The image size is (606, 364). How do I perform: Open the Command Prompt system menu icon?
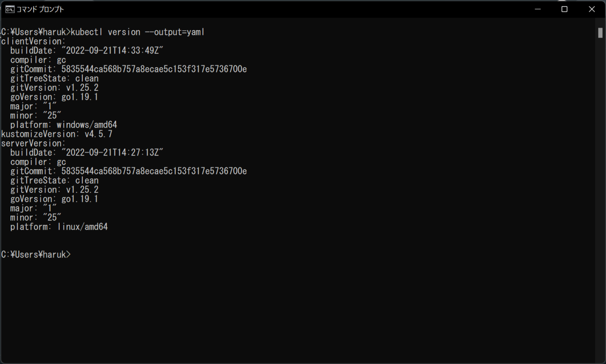[10, 9]
